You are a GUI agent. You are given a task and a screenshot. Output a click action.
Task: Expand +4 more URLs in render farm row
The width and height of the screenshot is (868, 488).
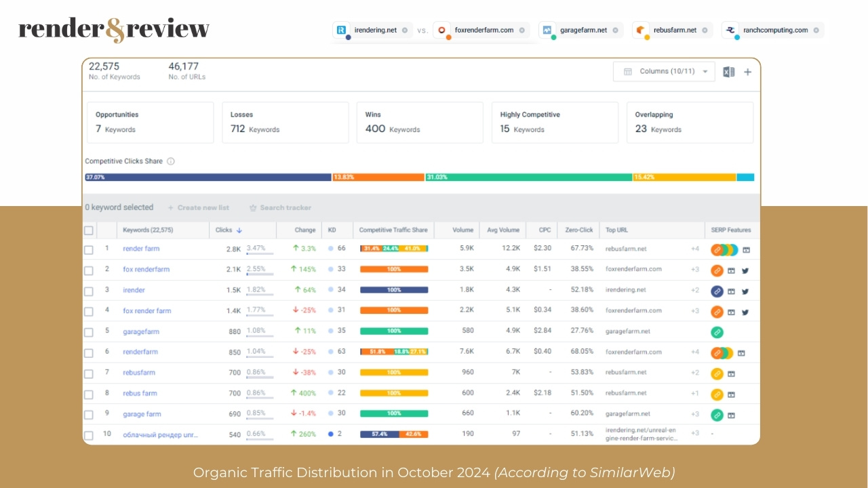pos(695,249)
